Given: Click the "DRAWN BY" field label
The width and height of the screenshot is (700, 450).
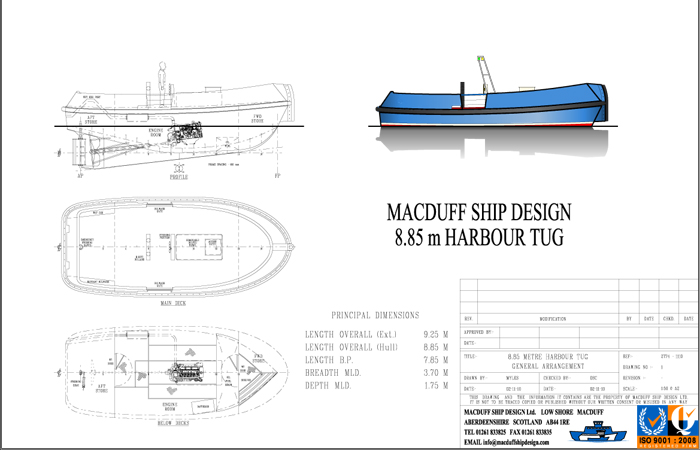Looking at the screenshot, I should point(474,378).
